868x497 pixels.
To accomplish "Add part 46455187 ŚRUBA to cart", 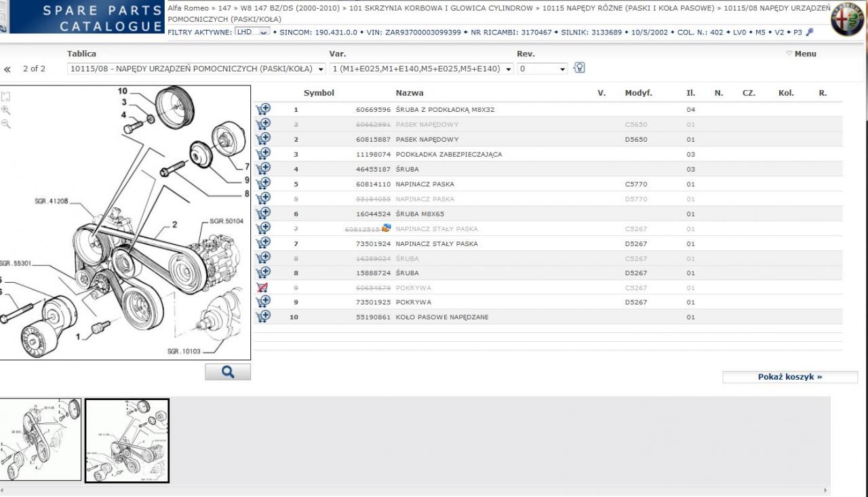I will coord(262,168).
